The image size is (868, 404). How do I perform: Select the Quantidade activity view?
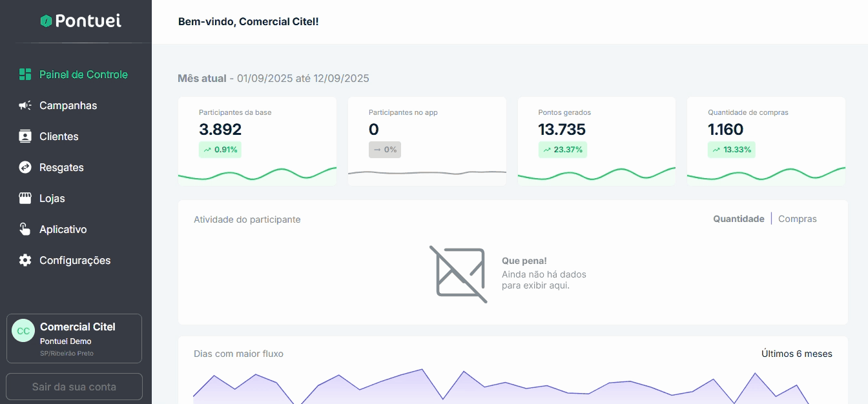738,219
